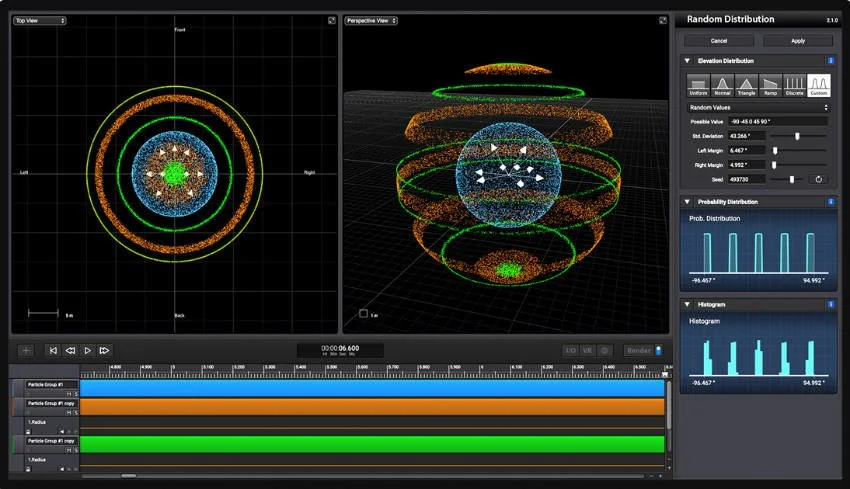
Task: Open info for Histogram section
Action: coord(830,305)
